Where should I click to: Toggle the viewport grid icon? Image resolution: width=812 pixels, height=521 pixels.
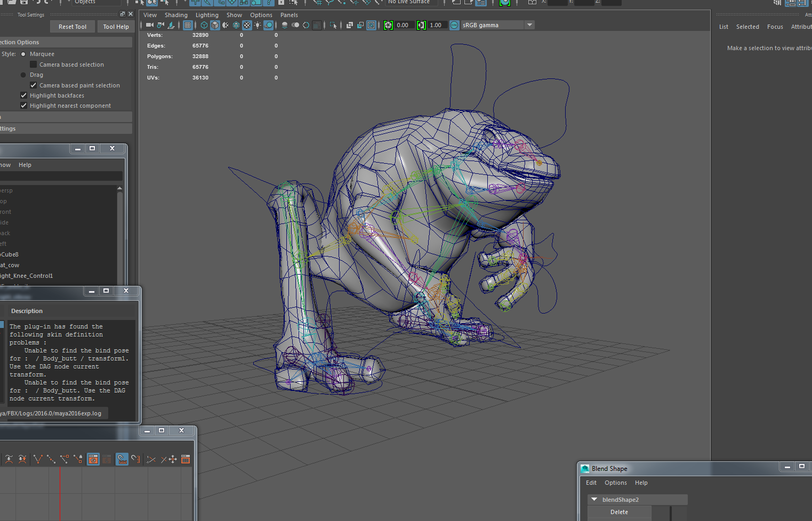(x=188, y=25)
